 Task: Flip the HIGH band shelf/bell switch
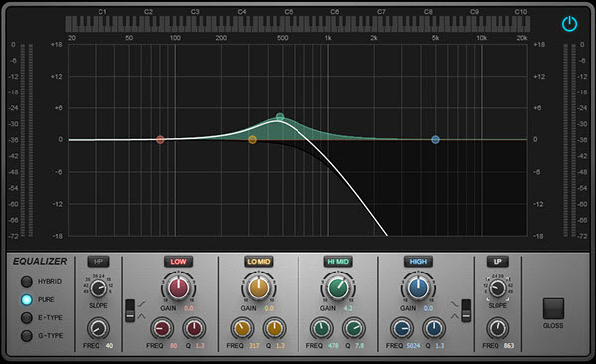(466, 311)
